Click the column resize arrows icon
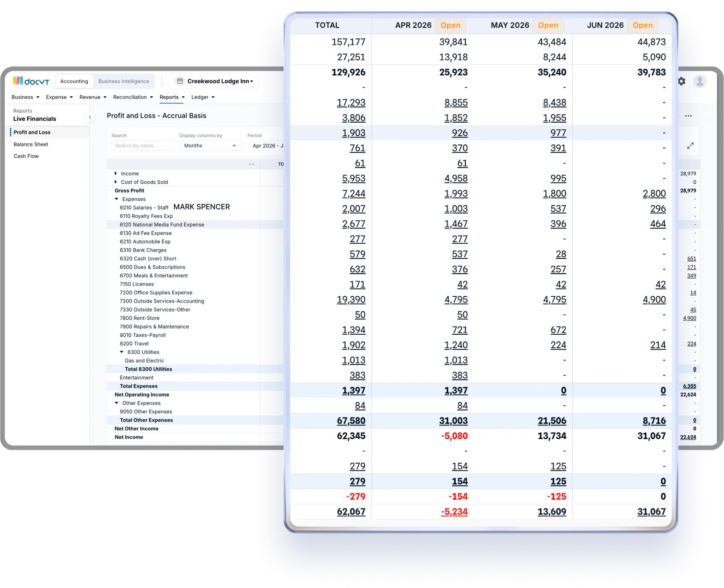 252,164
